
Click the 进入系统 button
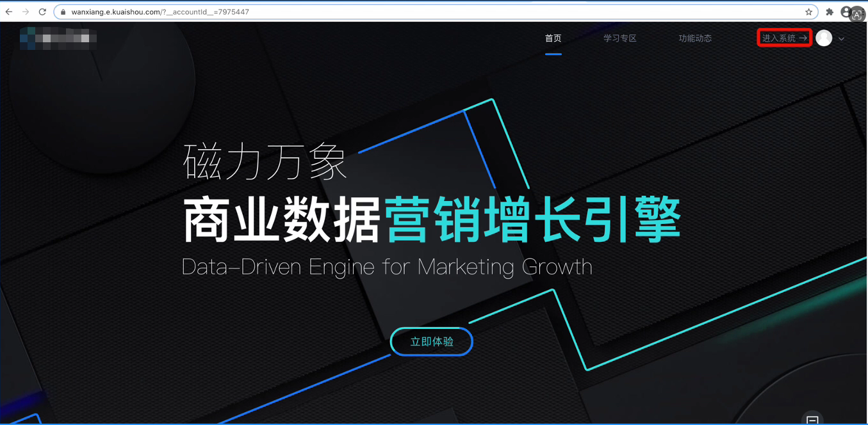point(783,37)
